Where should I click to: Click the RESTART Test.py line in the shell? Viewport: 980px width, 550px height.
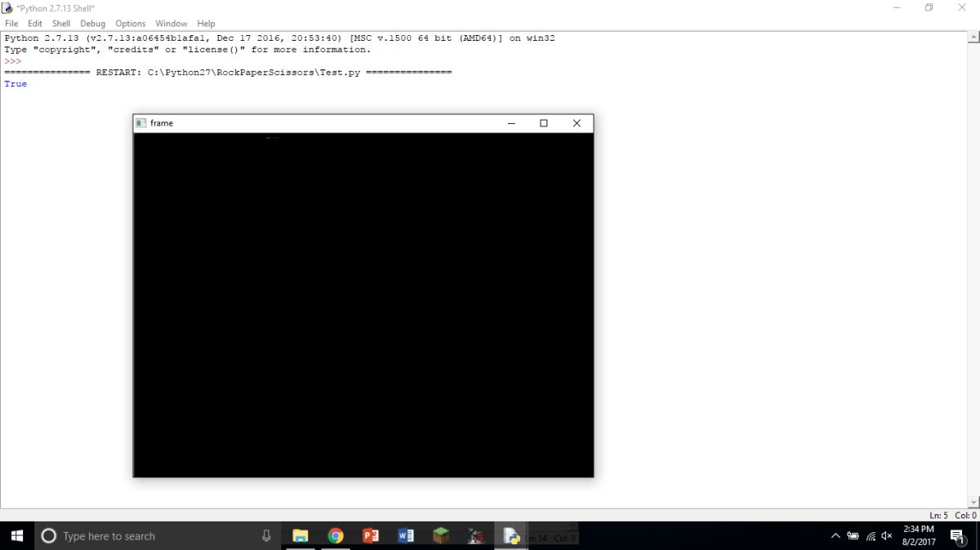tap(228, 73)
